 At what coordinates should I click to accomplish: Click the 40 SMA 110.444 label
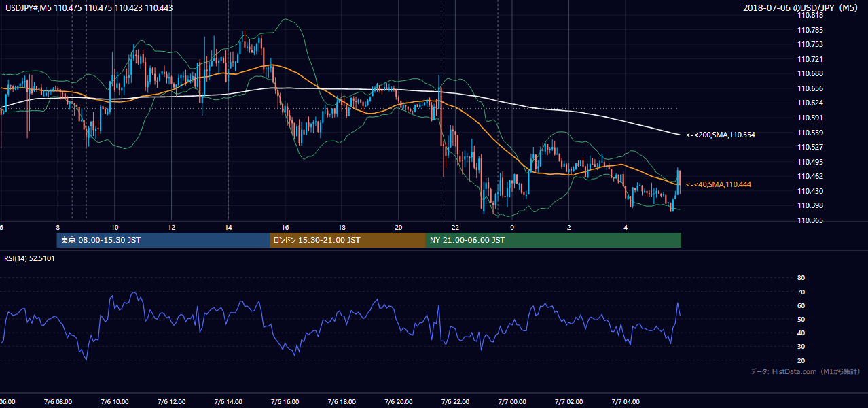(719, 184)
